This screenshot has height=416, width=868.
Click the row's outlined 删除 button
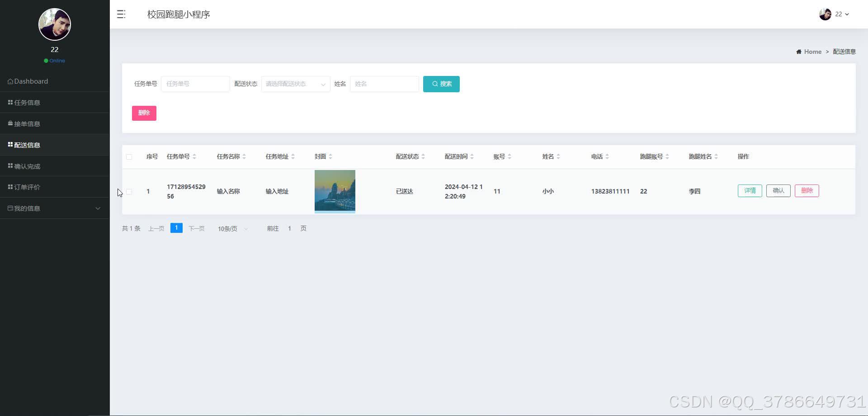tap(807, 191)
